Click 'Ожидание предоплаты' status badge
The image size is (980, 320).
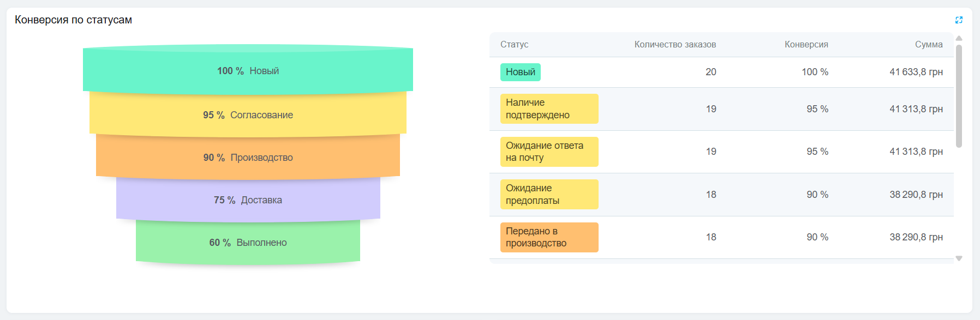(x=549, y=194)
